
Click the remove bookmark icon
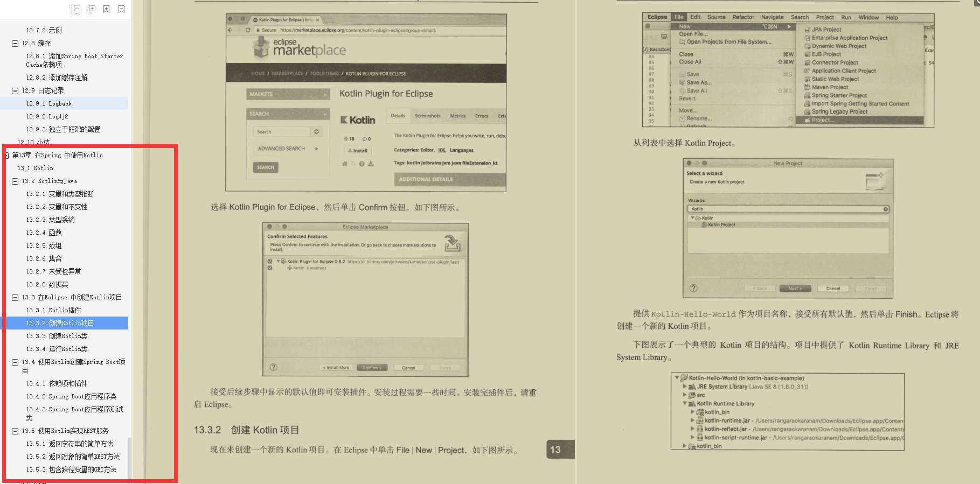tap(121, 9)
